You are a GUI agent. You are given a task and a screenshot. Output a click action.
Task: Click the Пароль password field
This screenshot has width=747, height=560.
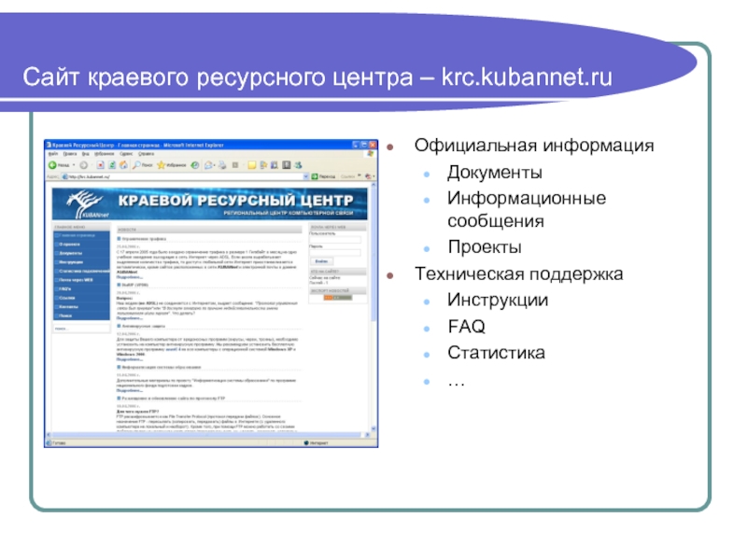click(x=335, y=253)
